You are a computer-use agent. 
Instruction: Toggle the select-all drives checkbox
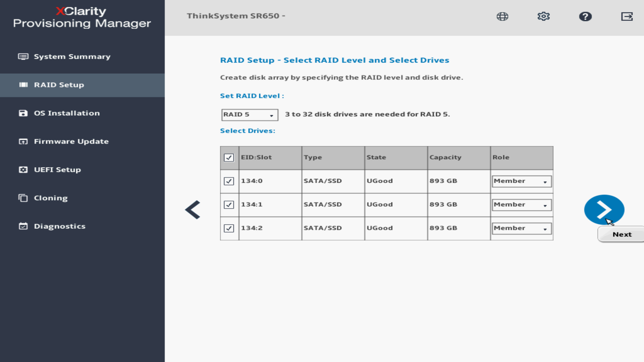[x=229, y=158]
